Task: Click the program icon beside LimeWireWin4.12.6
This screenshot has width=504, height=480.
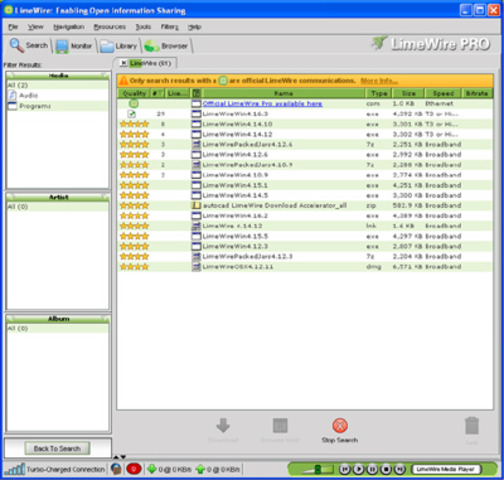Action: pos(196,155)
